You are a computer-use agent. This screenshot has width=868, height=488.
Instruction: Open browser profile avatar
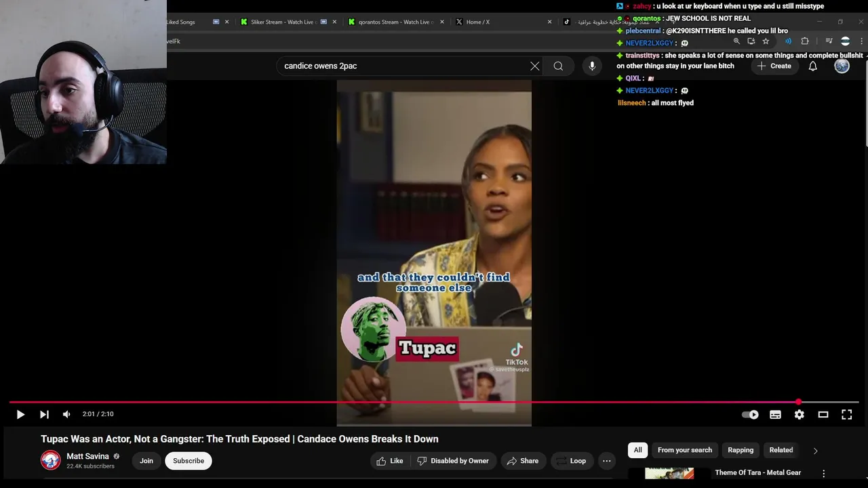pyautogui.click(x=845, y=41)
